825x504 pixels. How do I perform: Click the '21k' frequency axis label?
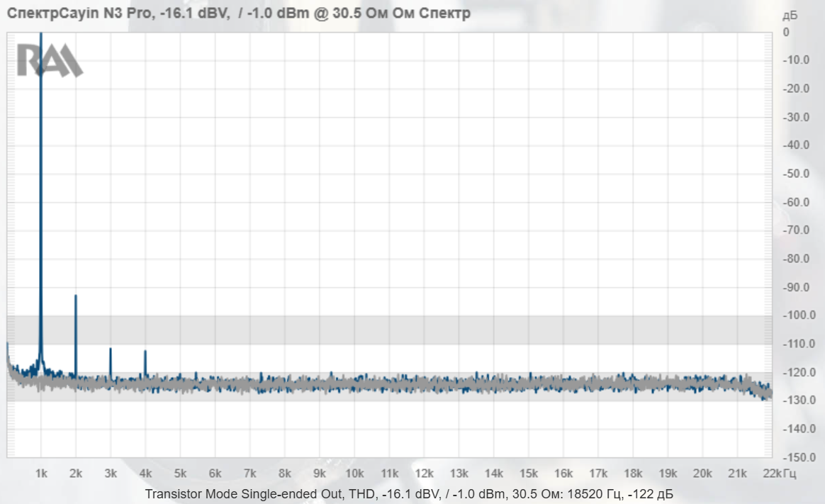[737, 474]
